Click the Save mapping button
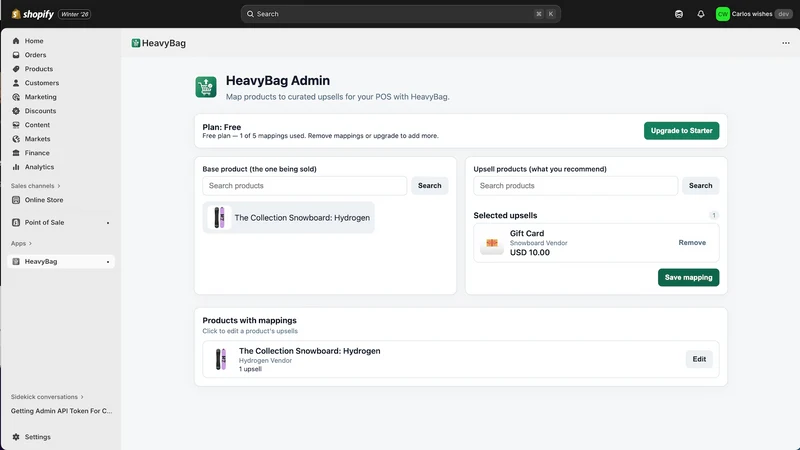 pos(688,278)
